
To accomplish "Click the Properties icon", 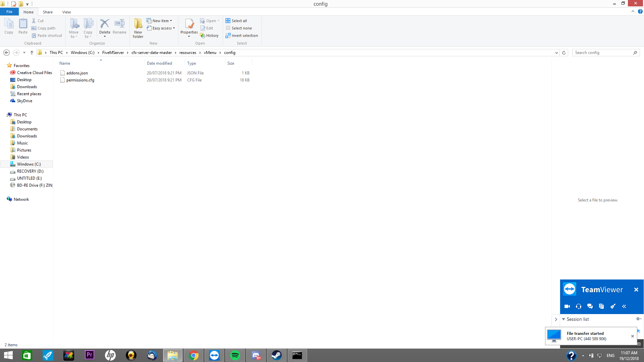I will (x=189, y=24).
